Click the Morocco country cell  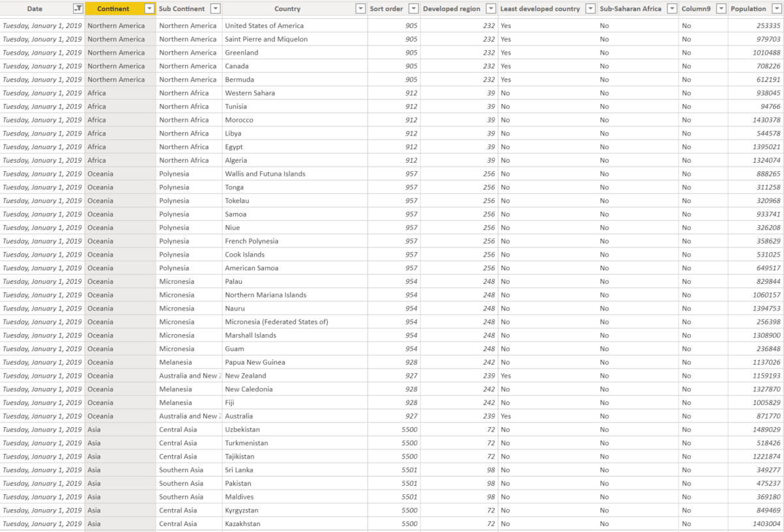(x=295, y=120)
